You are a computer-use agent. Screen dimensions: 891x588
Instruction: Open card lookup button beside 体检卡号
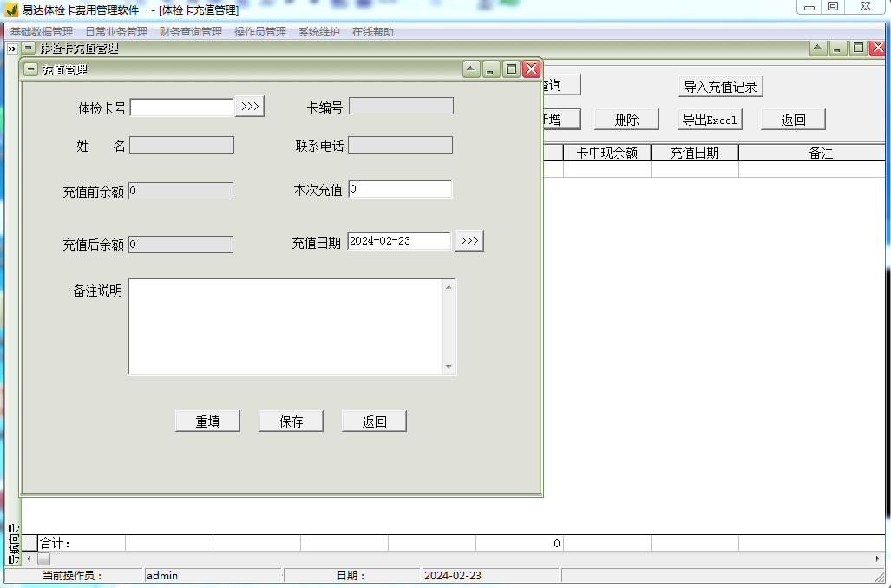click(250, 106)
